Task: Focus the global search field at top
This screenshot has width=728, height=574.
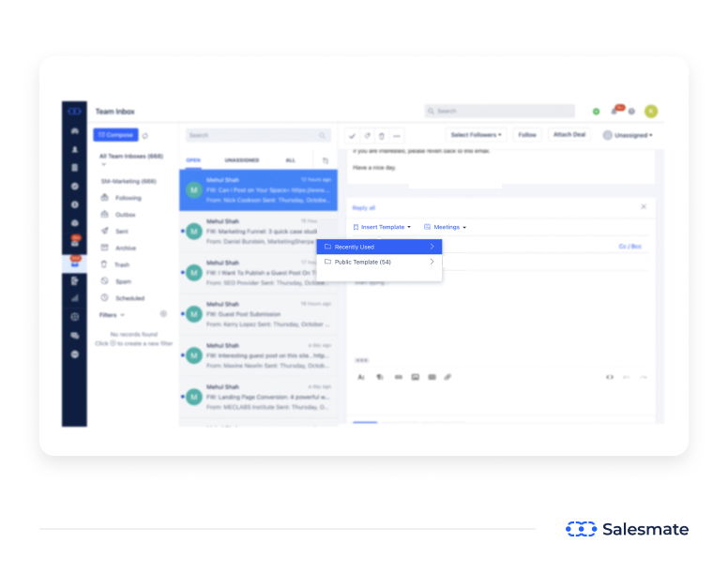Action: coord(500,111)
